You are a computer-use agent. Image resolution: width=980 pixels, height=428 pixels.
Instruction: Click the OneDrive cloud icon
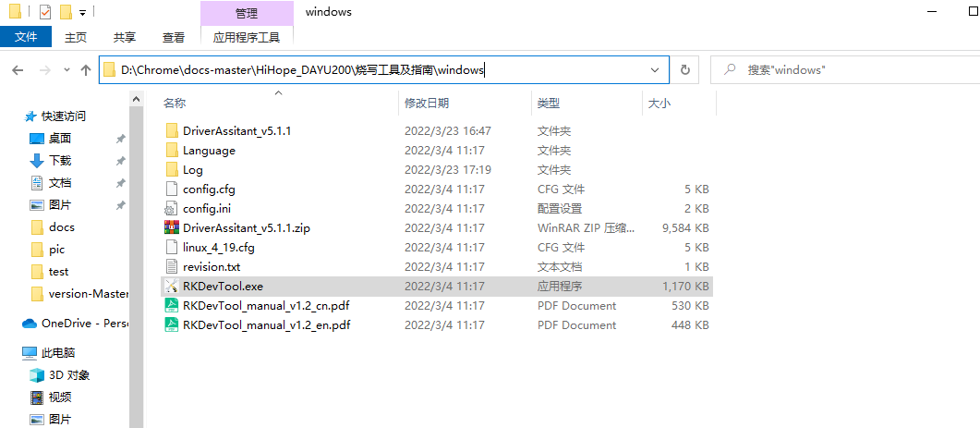[x=30, y=324]
